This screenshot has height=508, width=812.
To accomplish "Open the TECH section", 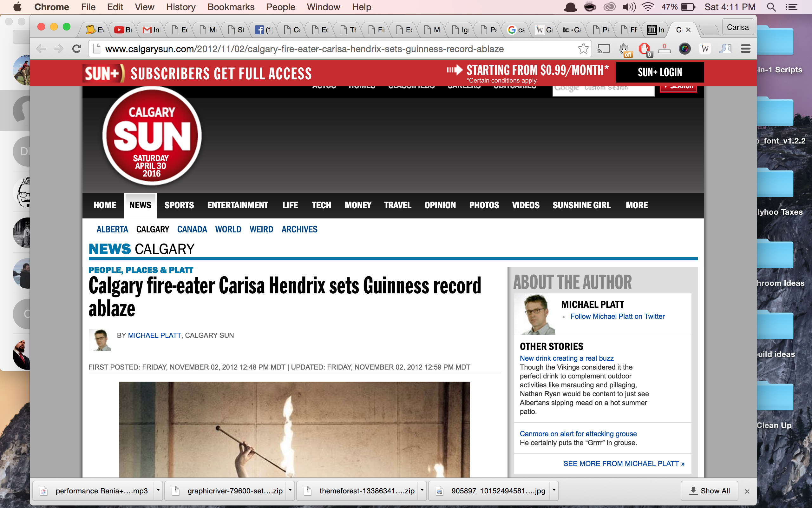I will (321, 205).
